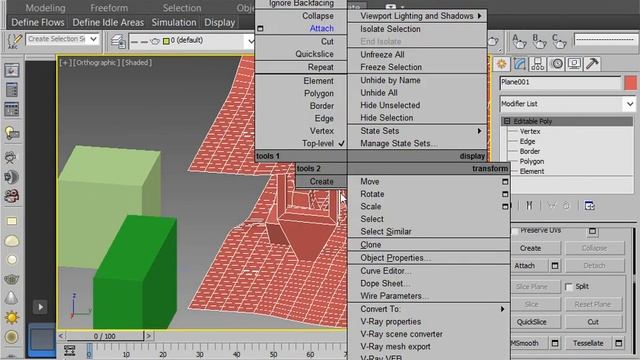
Task: Click the light bulb icon in left toolbar
Action: [11, 133]
